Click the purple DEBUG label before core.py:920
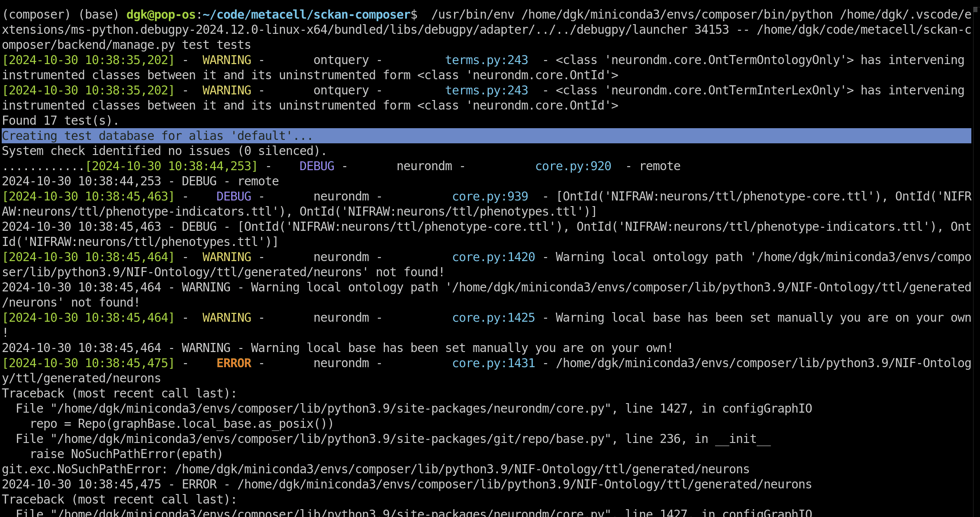Viewport: 980px width, 517px height. pos(317,166)
